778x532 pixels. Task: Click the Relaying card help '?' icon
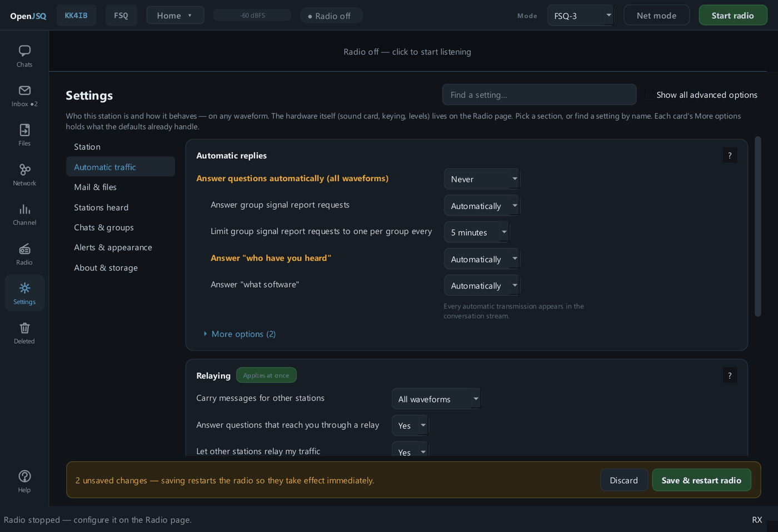point(730,376)
